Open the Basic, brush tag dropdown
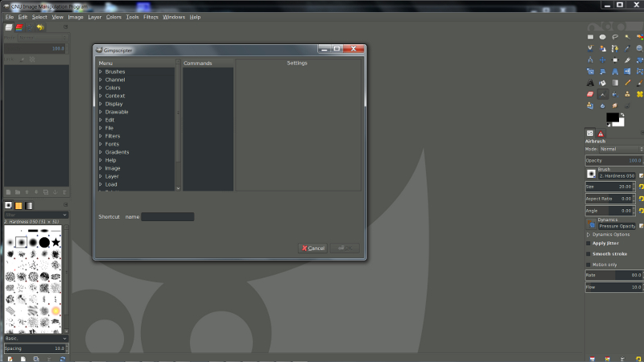This screenshot has width=644, height=362. point(36,338)
